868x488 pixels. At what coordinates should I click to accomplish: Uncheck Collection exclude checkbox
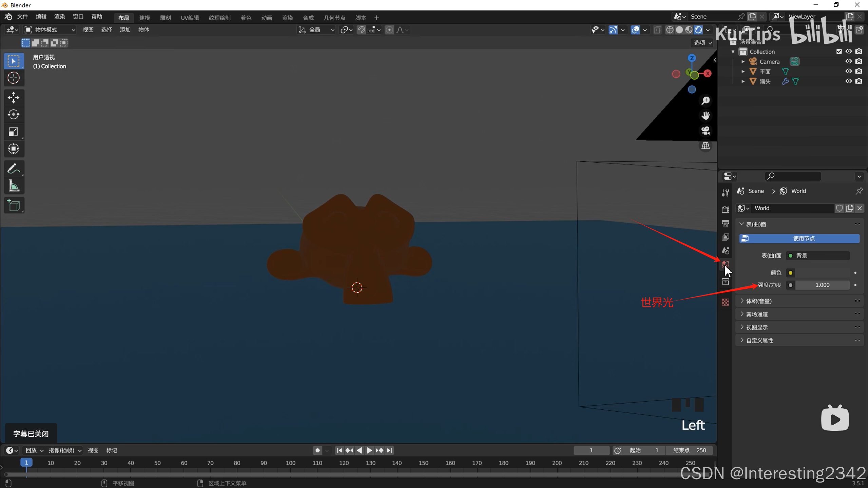[839, 52]
